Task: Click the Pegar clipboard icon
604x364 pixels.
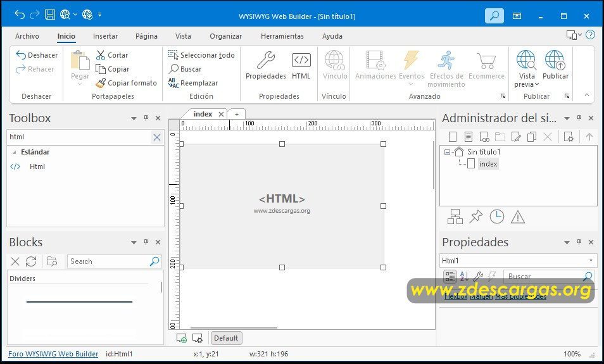Action: [80, 61]
